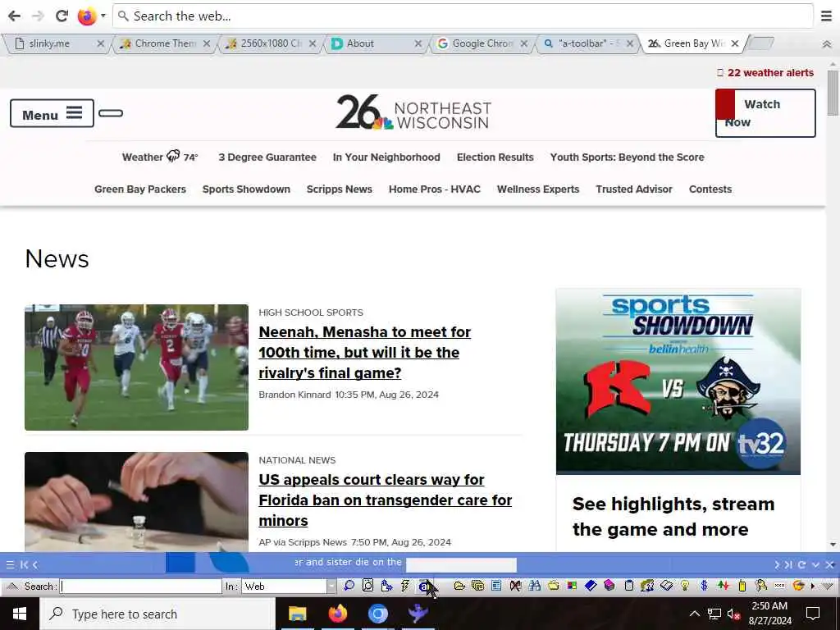Click the binoculars icon in bottom toolbar
Viewport: 840px width, 630px height.
coord(535,586)
